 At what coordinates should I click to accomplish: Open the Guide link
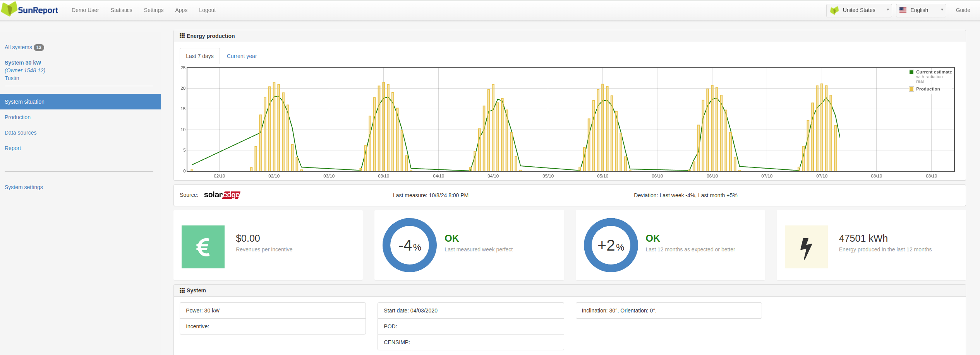tap(963, 10)
